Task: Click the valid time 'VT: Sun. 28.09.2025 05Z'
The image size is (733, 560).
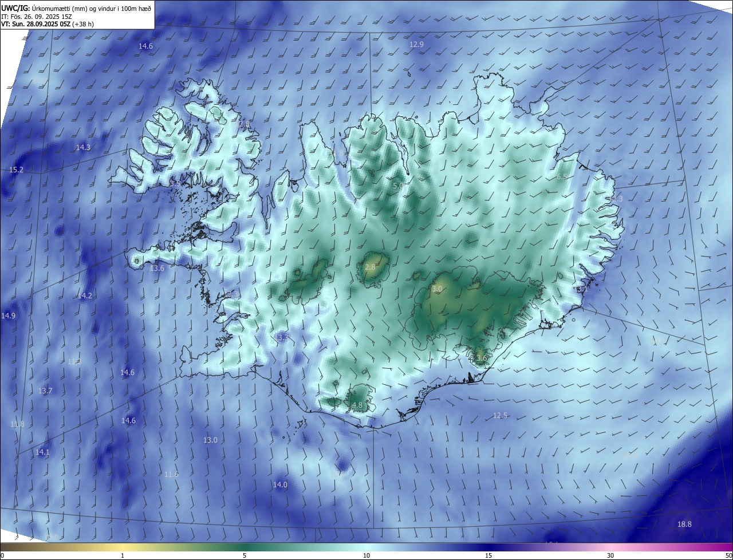Action: coord(36,25)
